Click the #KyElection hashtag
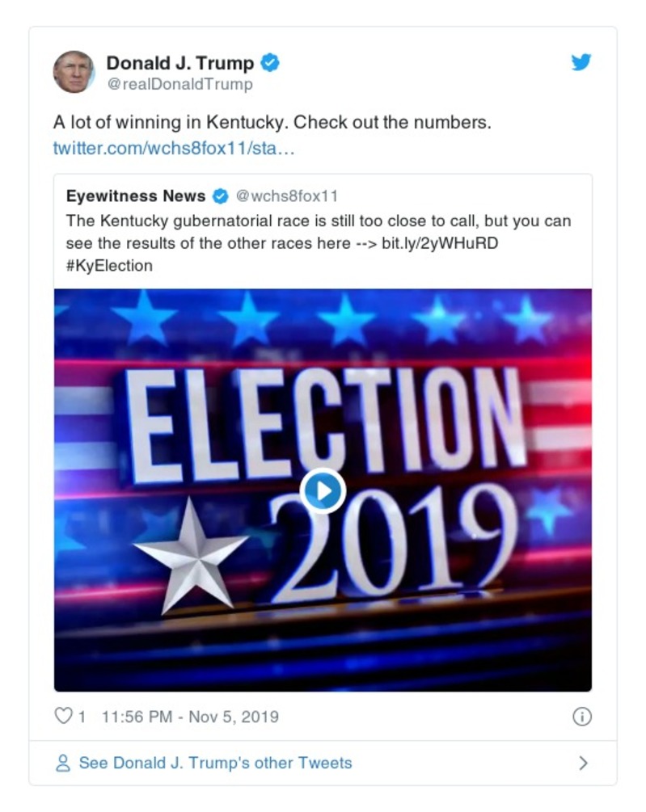This screenshot has height=812, width=646. coord(109,265)
